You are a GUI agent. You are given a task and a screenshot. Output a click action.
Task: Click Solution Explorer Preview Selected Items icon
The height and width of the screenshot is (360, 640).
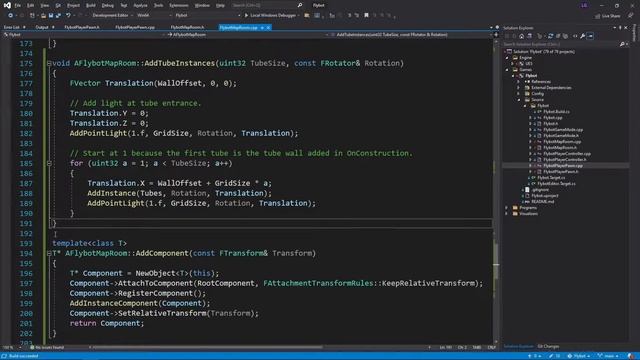point(590,36)
